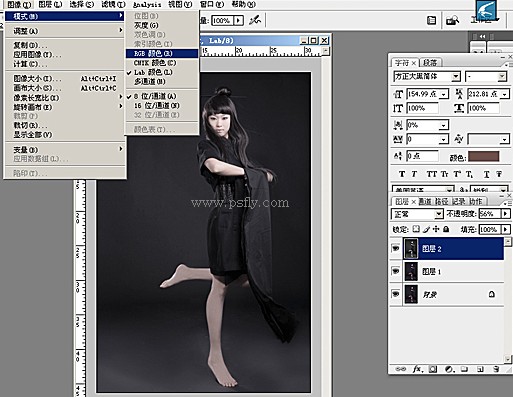Toggle Faux Bold in Character panel

click(402, 174)
